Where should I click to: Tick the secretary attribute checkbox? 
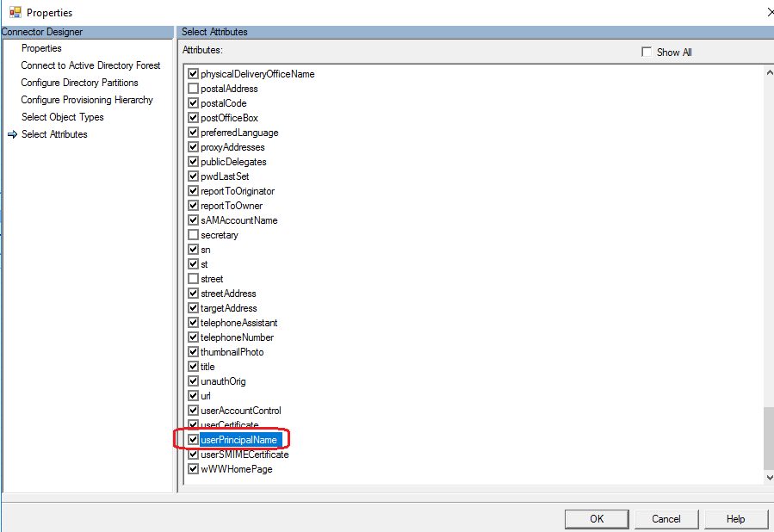[x=194, y=235]
